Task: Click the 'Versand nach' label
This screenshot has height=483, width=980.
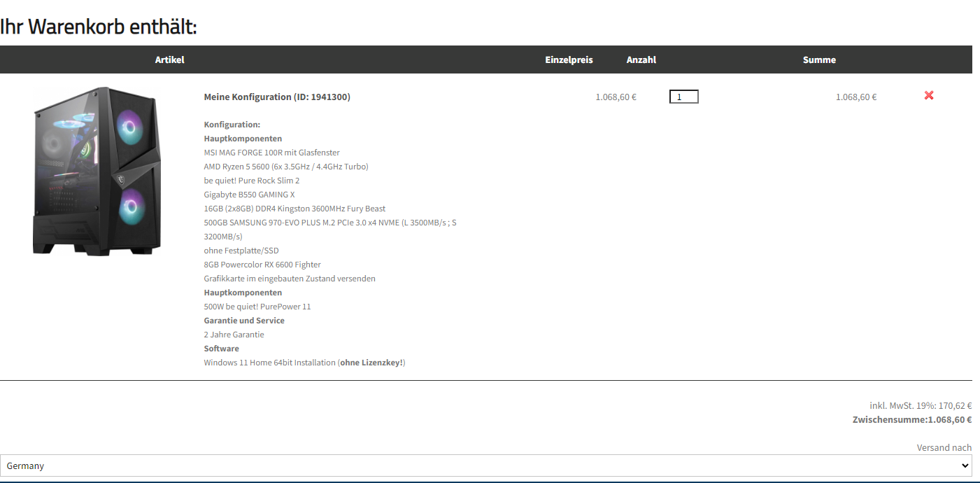Action: 944,447
